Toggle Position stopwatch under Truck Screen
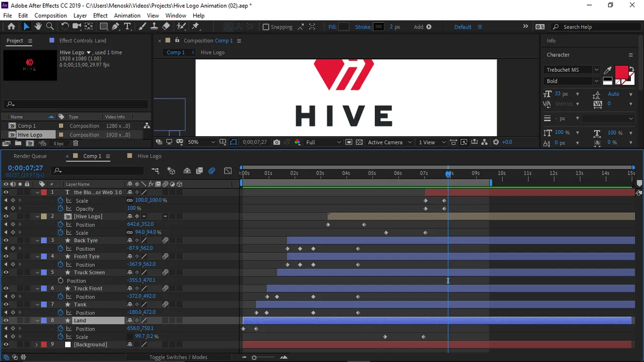Image resolution: width=644 pixels, height=362 pixels. (61, 281)
